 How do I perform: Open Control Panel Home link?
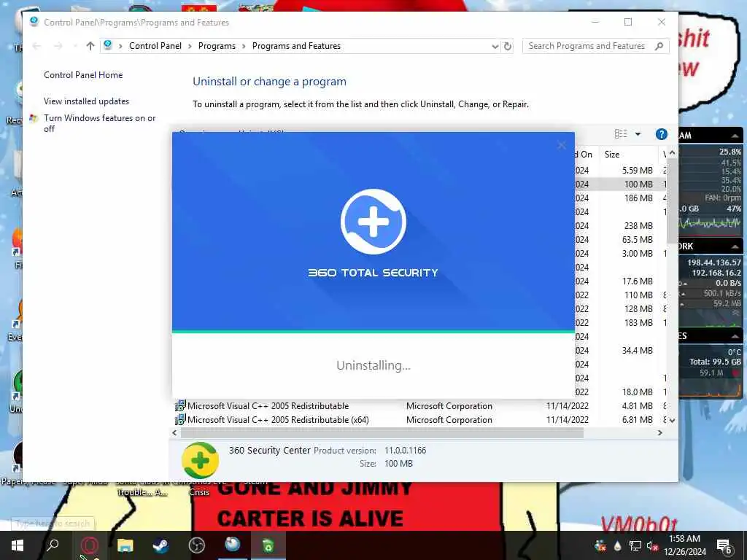tap(83, 75)
